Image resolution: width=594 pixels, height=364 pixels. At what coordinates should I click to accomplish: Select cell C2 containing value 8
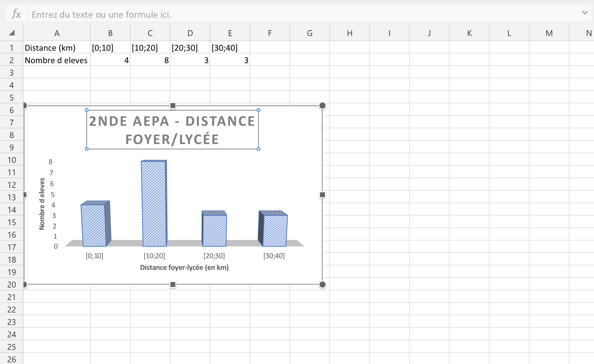pos(150,60)
